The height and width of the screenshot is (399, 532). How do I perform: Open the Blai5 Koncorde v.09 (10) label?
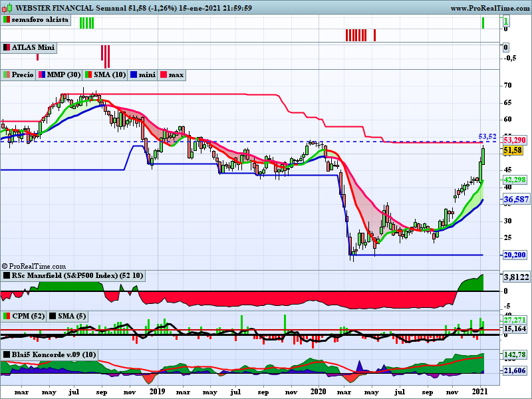click(54, 354)
